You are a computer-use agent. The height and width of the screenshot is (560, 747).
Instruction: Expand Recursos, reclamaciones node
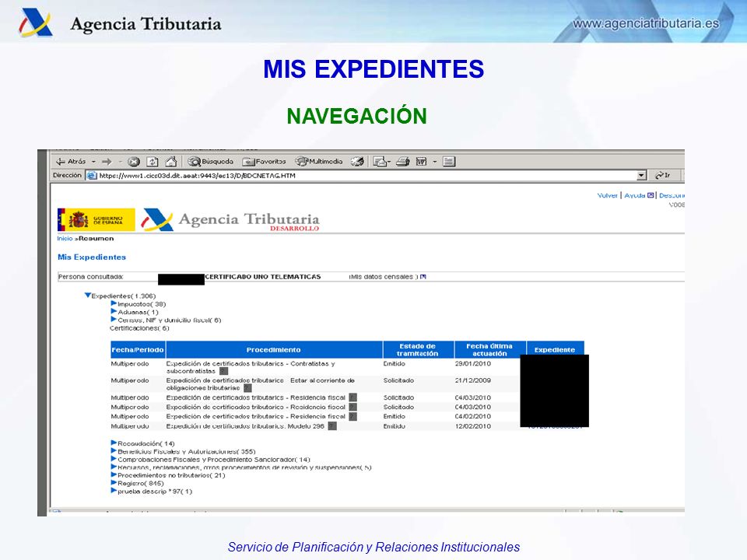coord(114,467)
